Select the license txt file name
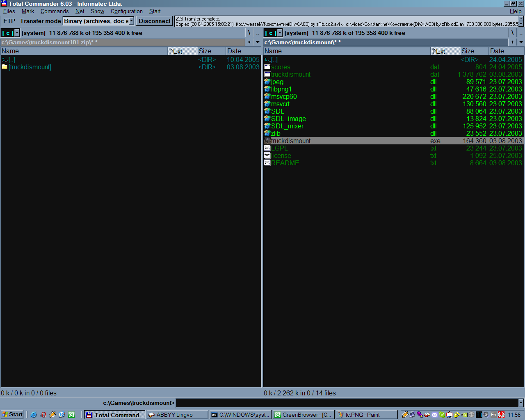 [281, 155]
